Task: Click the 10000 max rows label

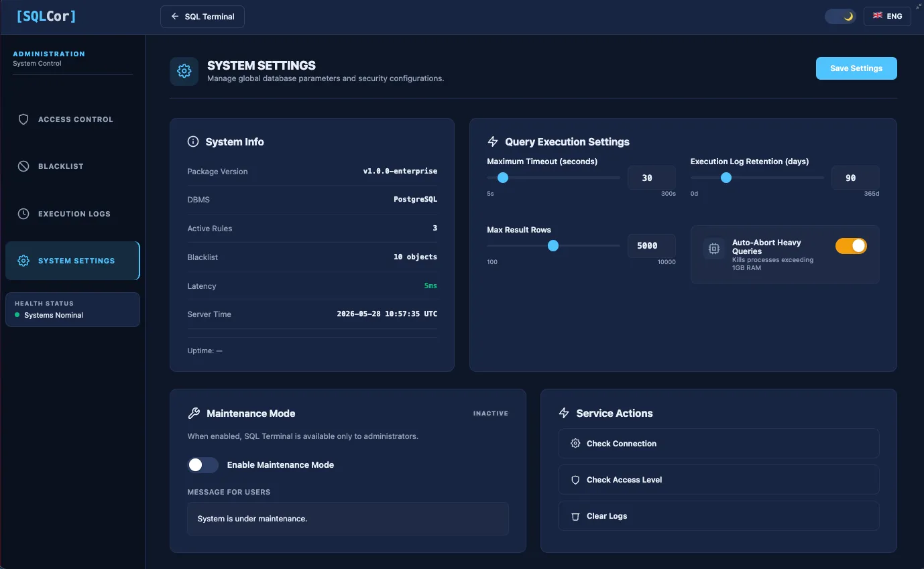Action: 667,262
